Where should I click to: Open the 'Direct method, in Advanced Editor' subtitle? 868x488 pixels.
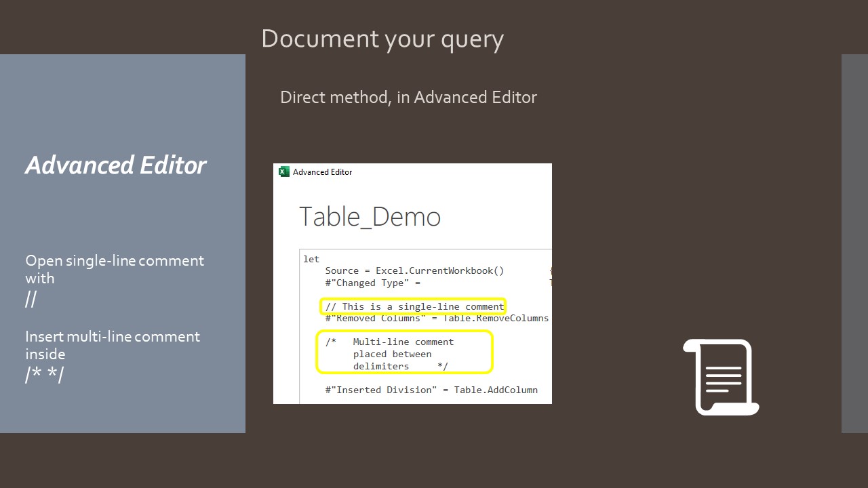coord(408,97)
